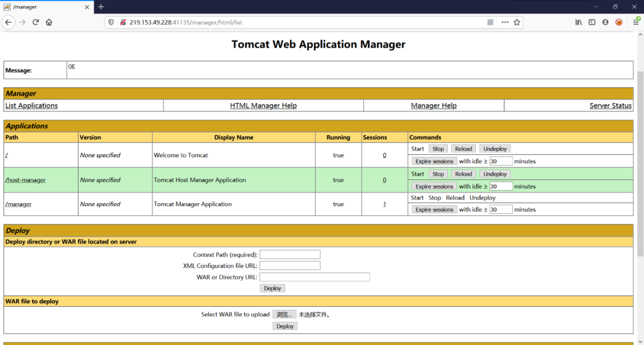The width and height of the screenshot is (644, 345).
Task: Open a new tab with plus button
Action: coord(101,7)
